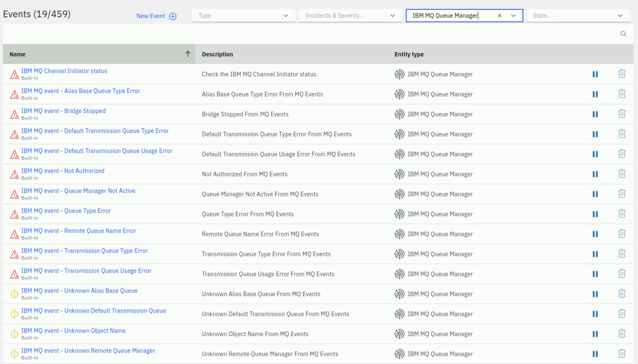Click the New Event plus icon
Viewport: 638px width, 364px height.
coord(173,16)
